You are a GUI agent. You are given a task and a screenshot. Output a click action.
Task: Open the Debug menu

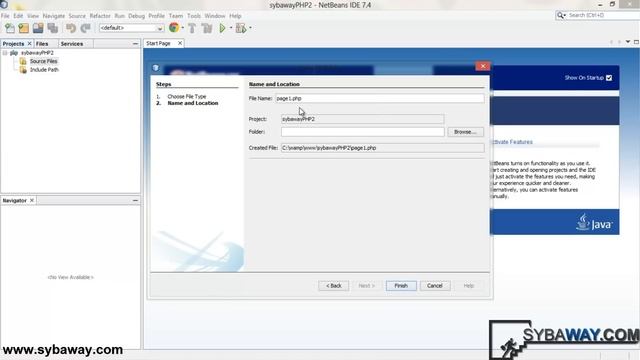click(x=137, y=16)
